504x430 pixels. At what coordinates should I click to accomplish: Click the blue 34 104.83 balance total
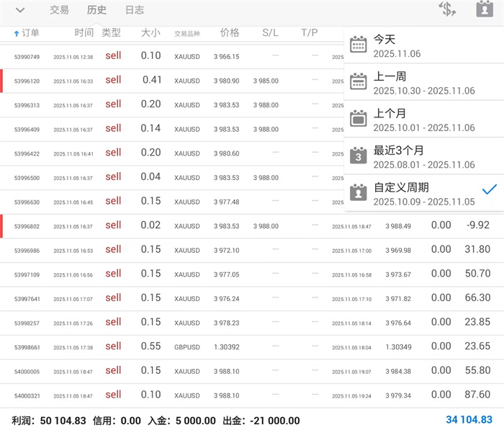click(469, 419)
